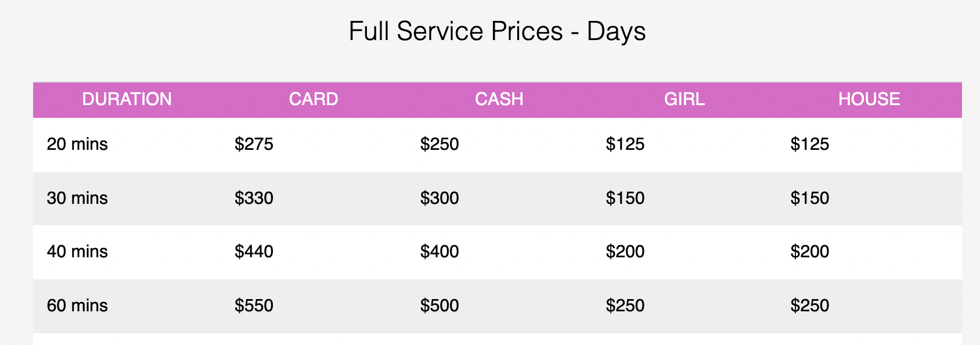
Task: Select the $275 card price
Action: click(x=254, y=144)
